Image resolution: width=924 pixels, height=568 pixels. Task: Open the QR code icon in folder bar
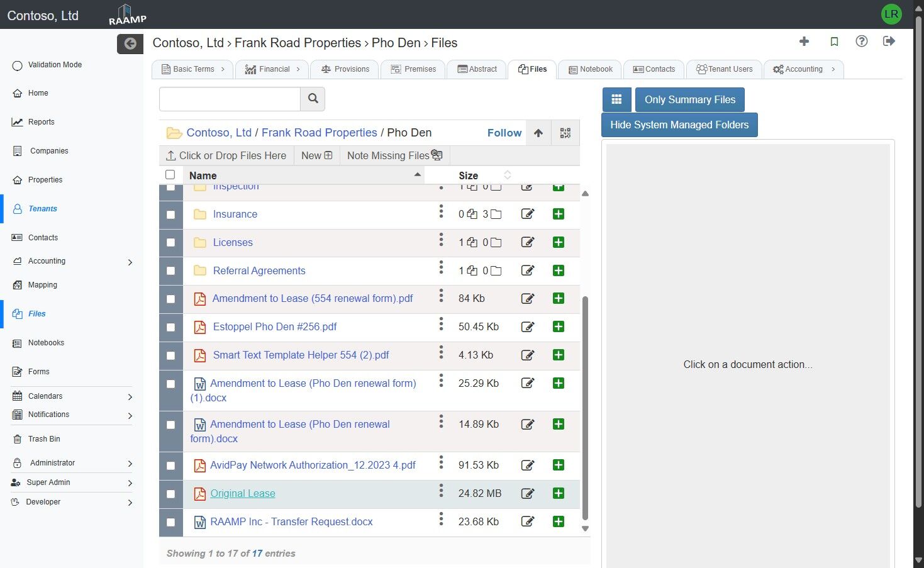point(565,133)
